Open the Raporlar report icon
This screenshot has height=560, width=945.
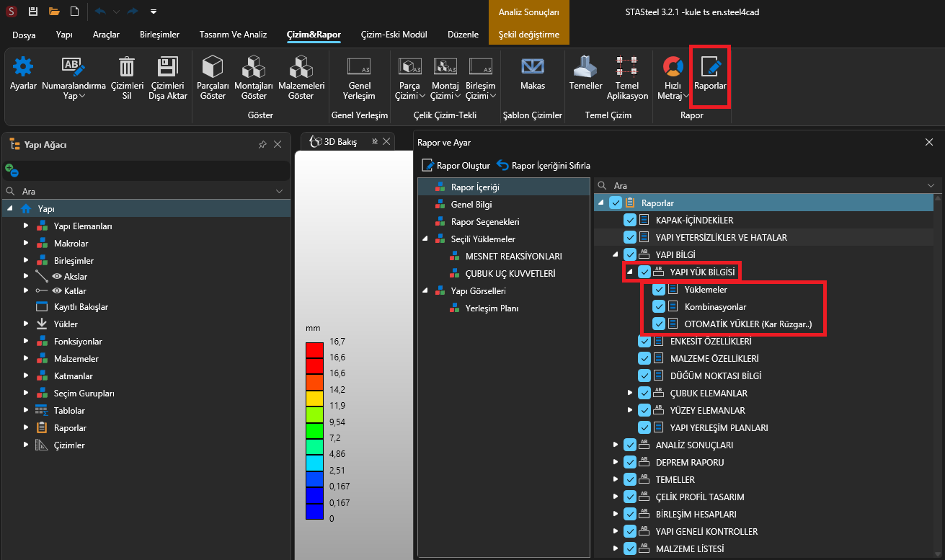tap(710, 68)
